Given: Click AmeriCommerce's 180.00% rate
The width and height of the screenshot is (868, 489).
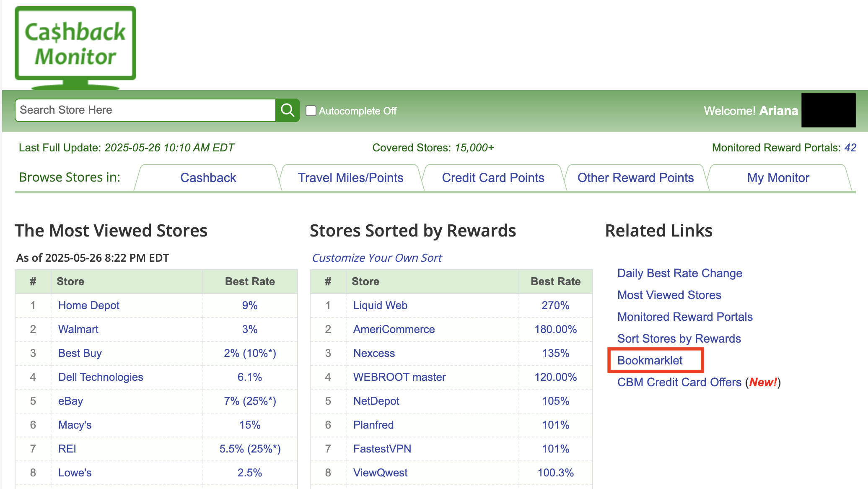Looking at the screenshot, I should coord(555,330).
